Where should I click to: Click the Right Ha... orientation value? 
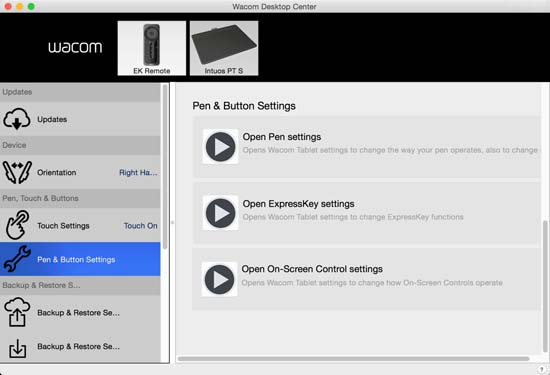[138, 173]
